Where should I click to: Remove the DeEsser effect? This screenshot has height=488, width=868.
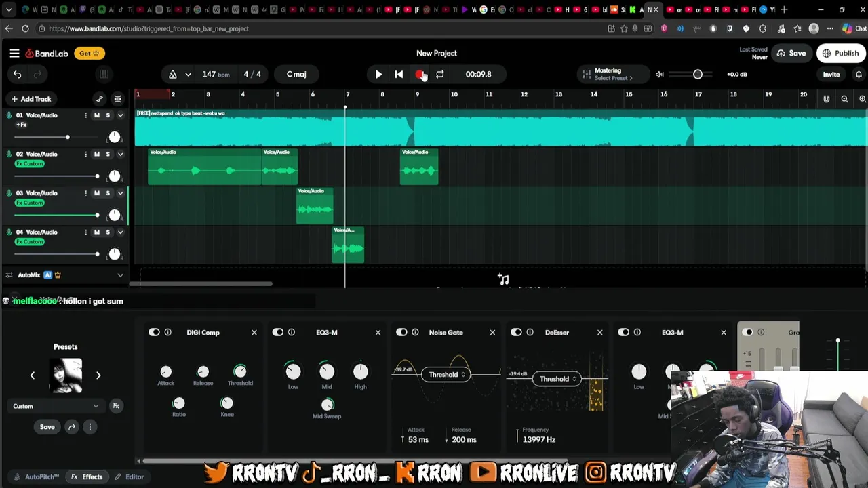coord(600,333)
